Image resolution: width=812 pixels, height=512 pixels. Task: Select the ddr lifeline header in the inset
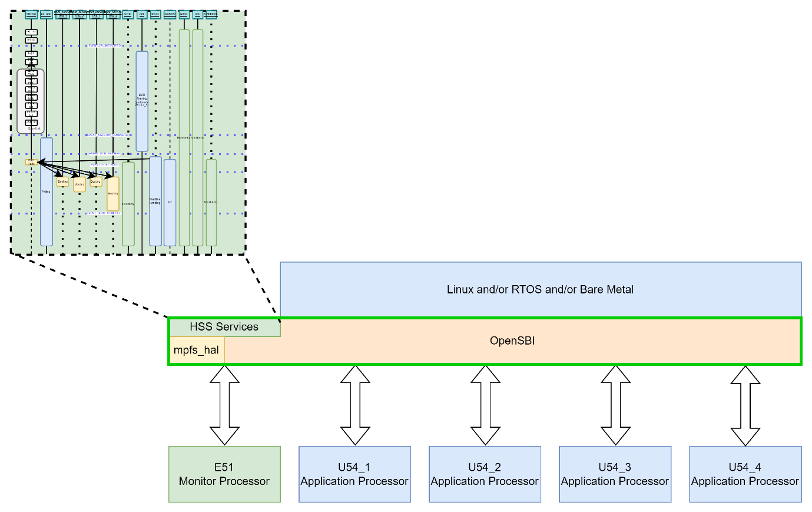click(x=142, y=15)
